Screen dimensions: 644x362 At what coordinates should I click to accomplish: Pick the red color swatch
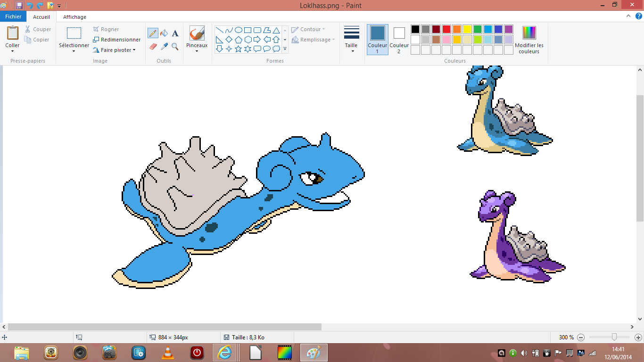coord(446,29)
